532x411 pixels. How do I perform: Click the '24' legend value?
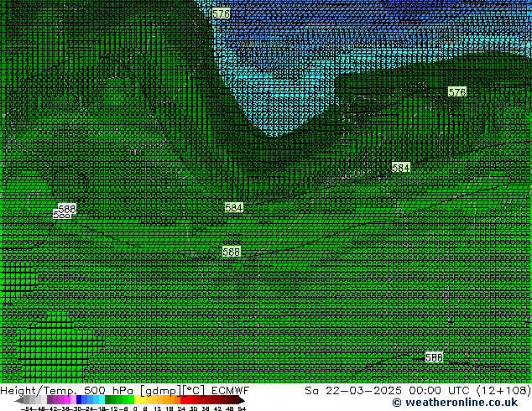tap(181, 409)
